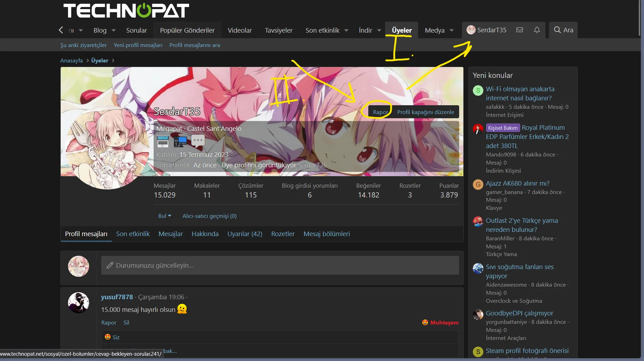This screenshot has width=644, height=361.
Task: Click the speech bubble badge icon
Action: click(198, 141)
